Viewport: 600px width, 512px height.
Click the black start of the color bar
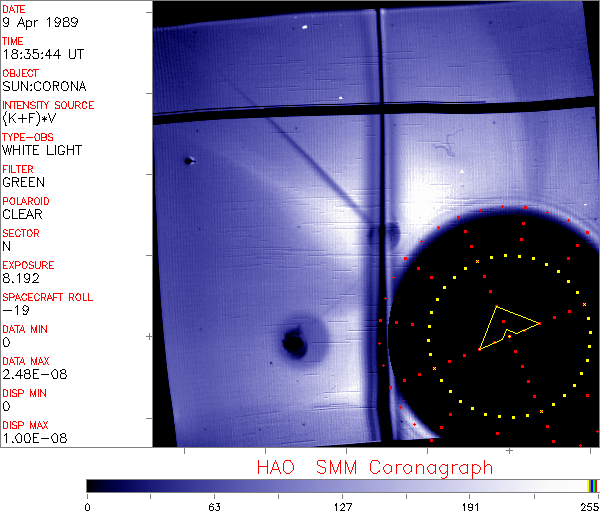coord(92,485)
